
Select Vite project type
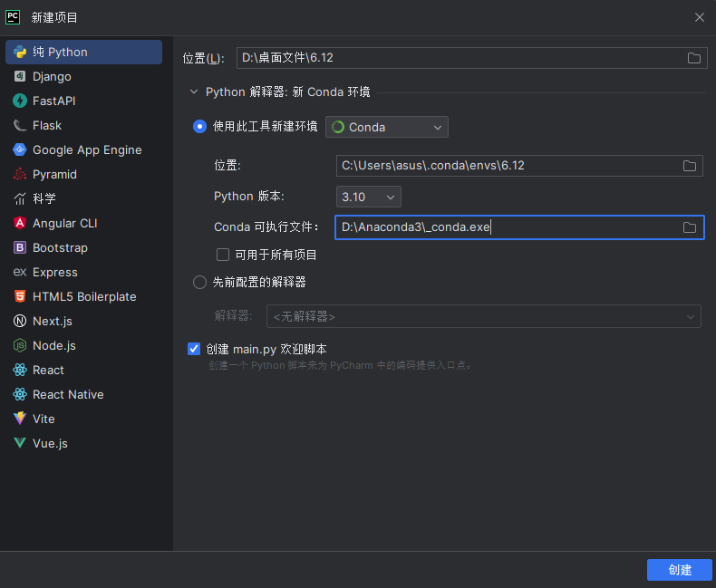click(x=83, y=419)
